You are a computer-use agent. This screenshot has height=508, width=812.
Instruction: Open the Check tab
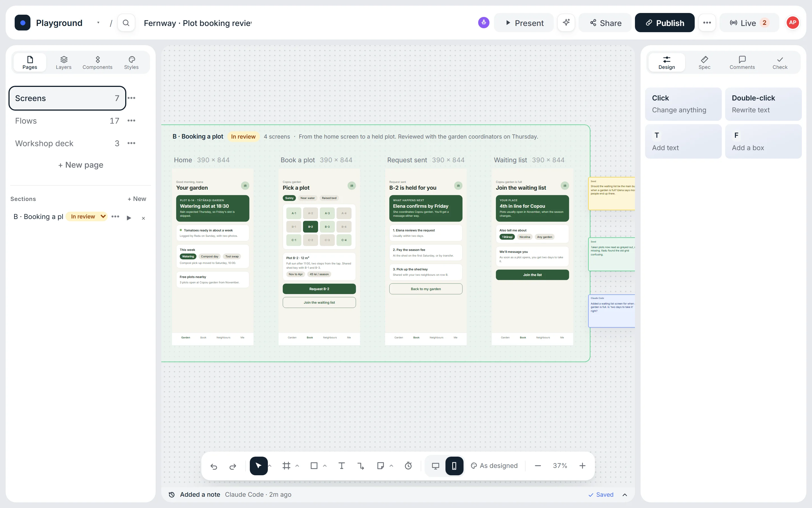tap(780, 63)
